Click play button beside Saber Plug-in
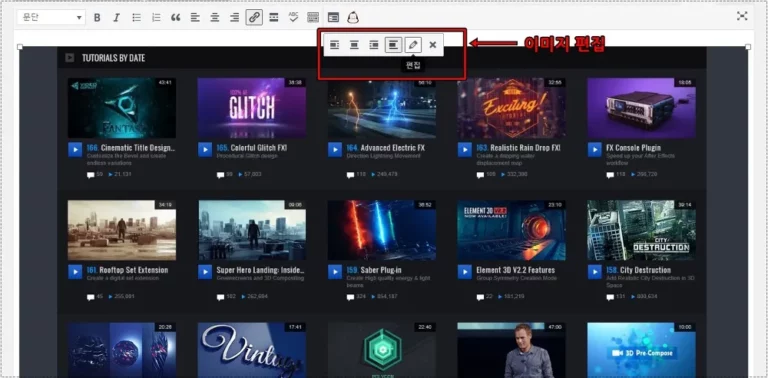This screenshot has width=768, height=378. click(x=335, y=272)
